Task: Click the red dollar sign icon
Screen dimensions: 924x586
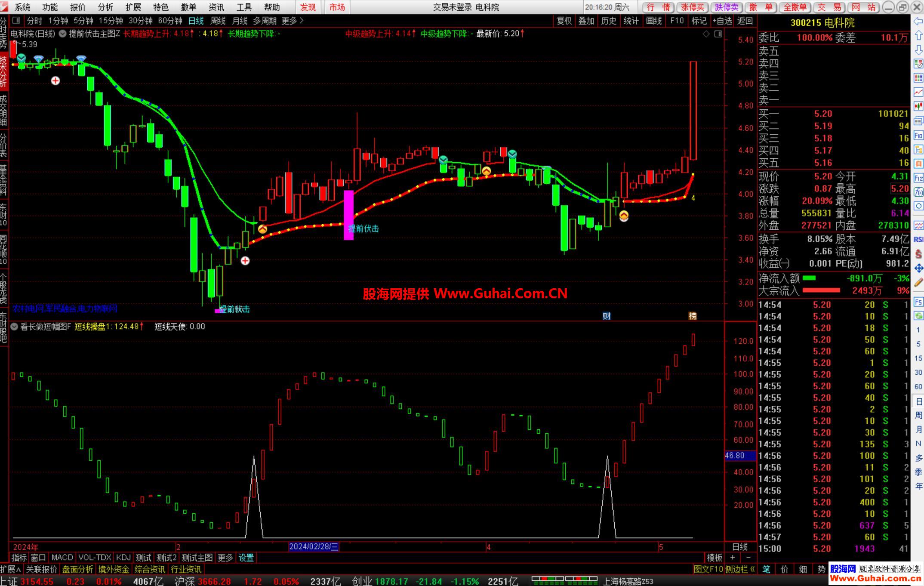Action: click(918, 254)
